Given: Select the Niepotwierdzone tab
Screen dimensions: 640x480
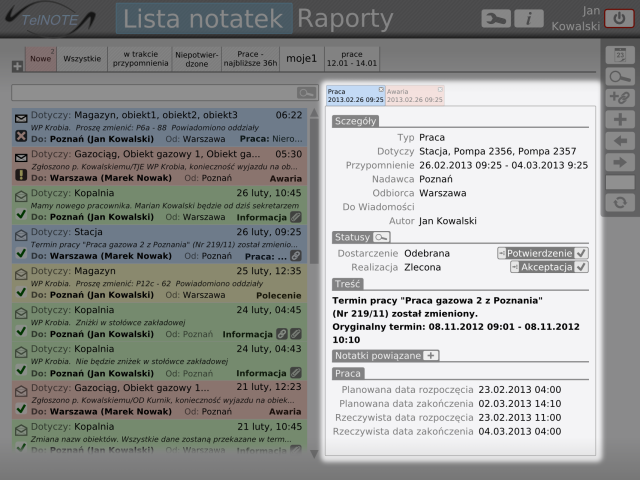Looking at the screenshot, I should [x=197, y=59].
